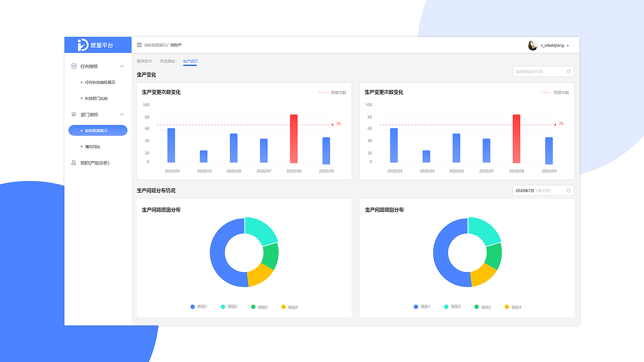Viewport: 644px width, 362px height.
Task: Click the 行内指标 checklist icon
Action: (74, 66)
